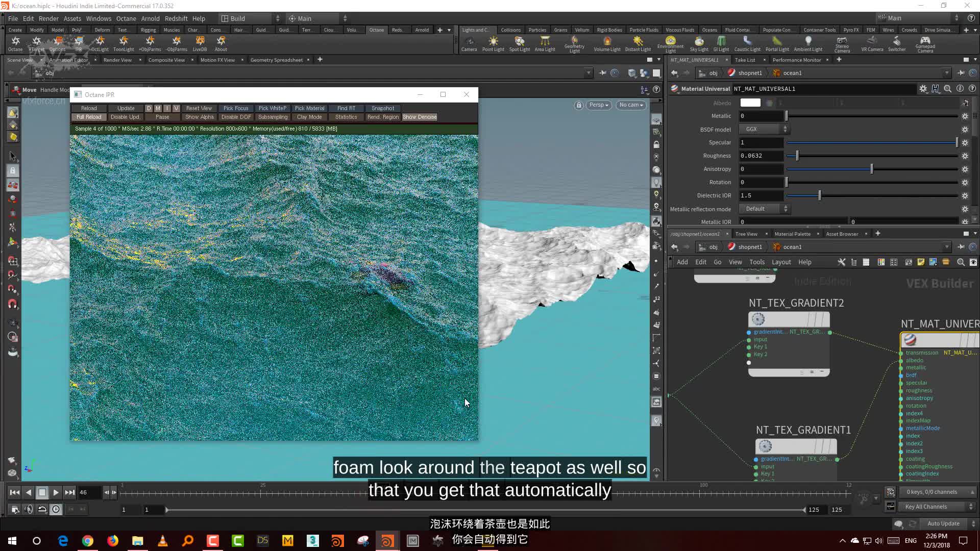The image size is (980, 551).
Task: Open Windows File Explorer on the taskbar
Action: (x=137, y=541)
